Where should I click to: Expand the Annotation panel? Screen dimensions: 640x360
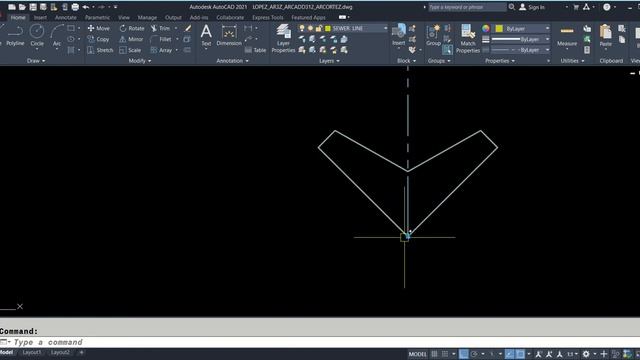click(x=232, y=61)
